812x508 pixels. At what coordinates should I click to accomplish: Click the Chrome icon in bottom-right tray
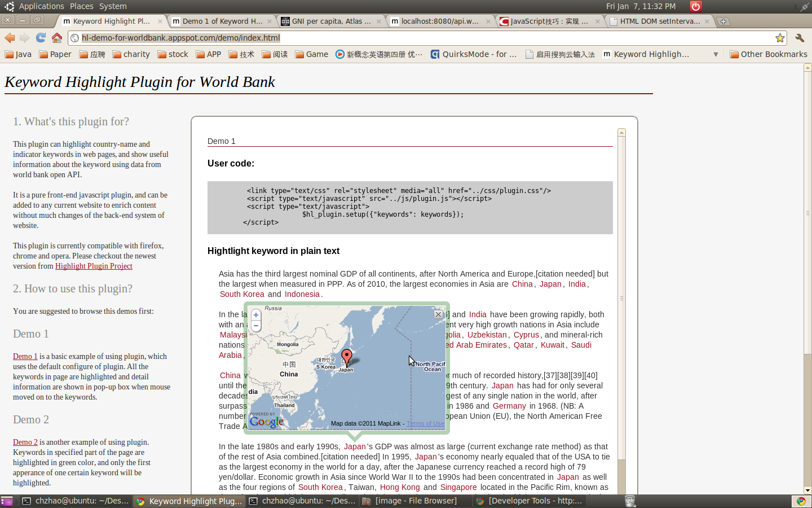pyautogui.click(x=801, y=501)
